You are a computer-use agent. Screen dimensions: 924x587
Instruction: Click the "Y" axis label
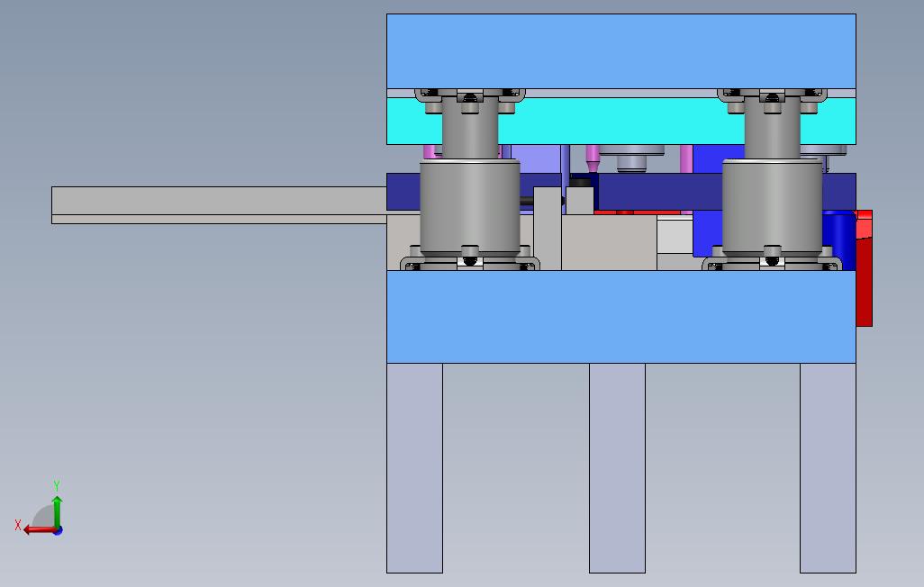[57, 486]
